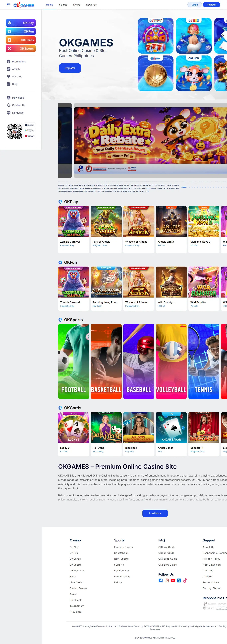The width and height of the screenshot is (227, 644).
Task: Open the Instagram icon under Follow Us
Action: pyautogui.click(x=167, y=581)
